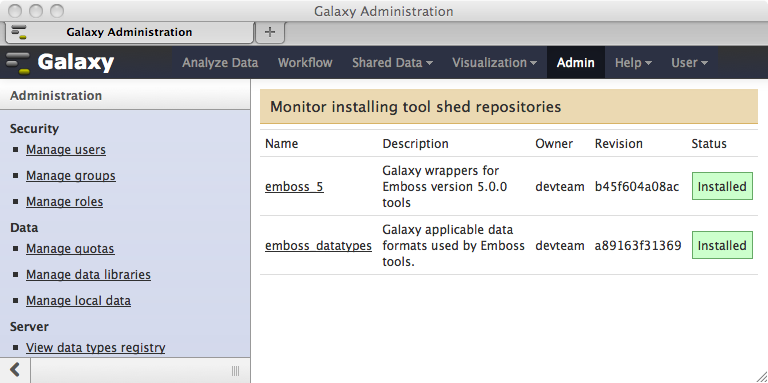Select the Galaxy Administration browser tab
This screenshot has height=383, width=768.
[x=129, y=32]
